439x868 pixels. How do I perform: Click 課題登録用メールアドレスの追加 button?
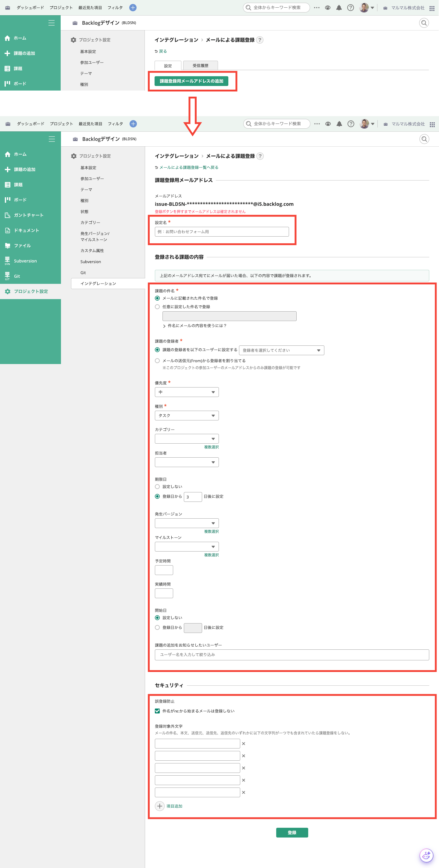coord(191,81)
